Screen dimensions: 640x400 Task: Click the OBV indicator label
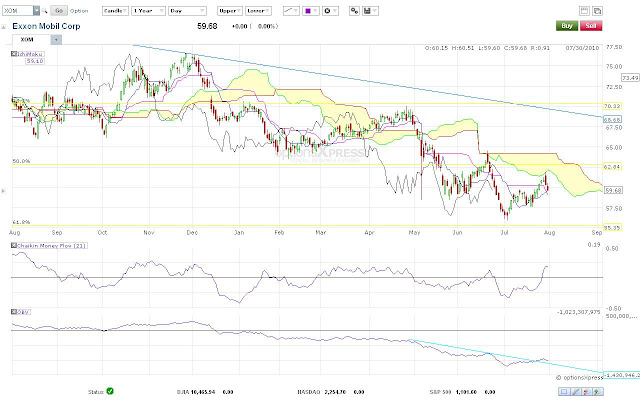(x=23, y=312)
